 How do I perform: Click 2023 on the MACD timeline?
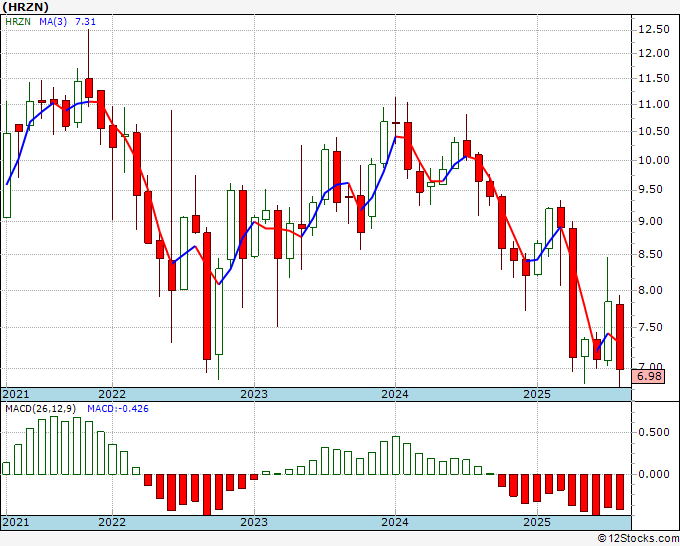coord(254,522)
